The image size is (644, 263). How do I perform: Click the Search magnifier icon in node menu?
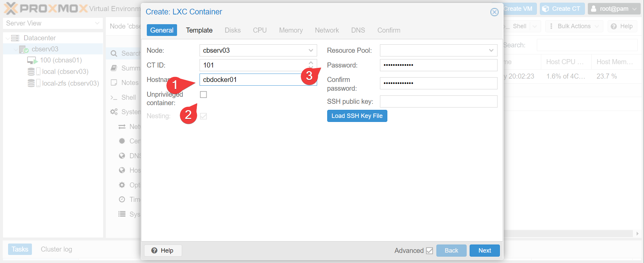click(114, 53)
